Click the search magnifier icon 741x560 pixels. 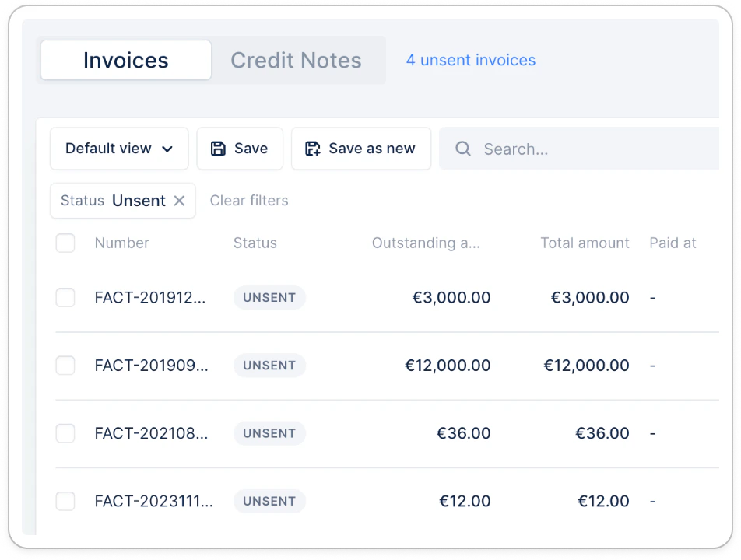(x=462, y=149)
